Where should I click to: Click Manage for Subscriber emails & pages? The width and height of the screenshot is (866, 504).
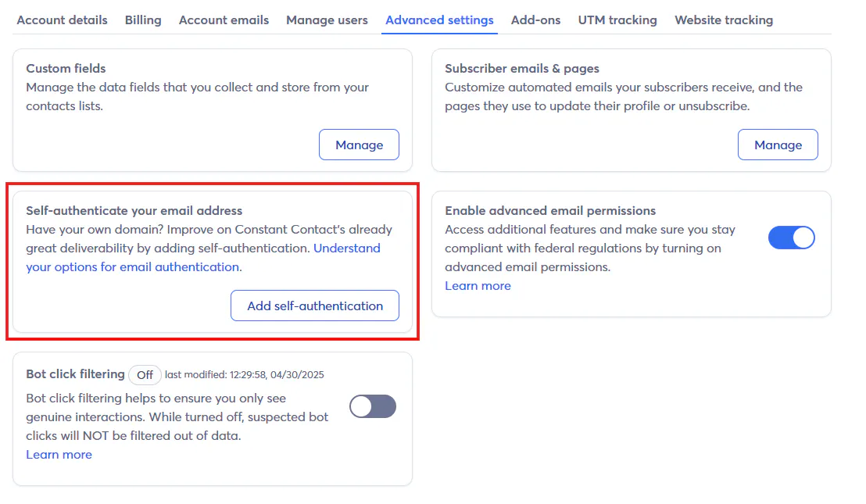click(x=778, y=145)
